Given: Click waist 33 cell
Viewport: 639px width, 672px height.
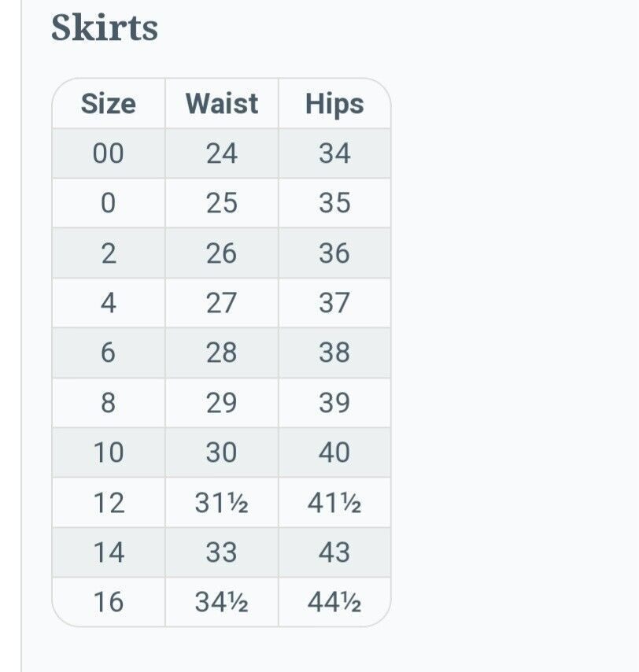Looking at the screenshot, I should (x=222, y=552).
